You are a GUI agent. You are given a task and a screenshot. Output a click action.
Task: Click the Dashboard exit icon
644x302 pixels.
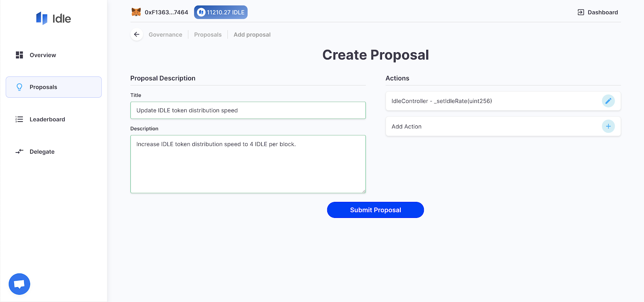(x=581, y=12)
